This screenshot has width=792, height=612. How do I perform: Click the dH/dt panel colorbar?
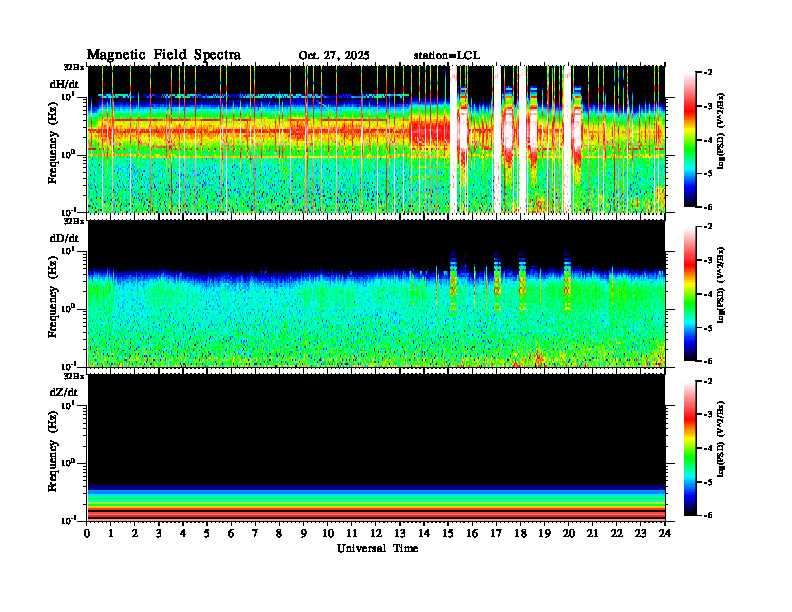click(690, 139)
